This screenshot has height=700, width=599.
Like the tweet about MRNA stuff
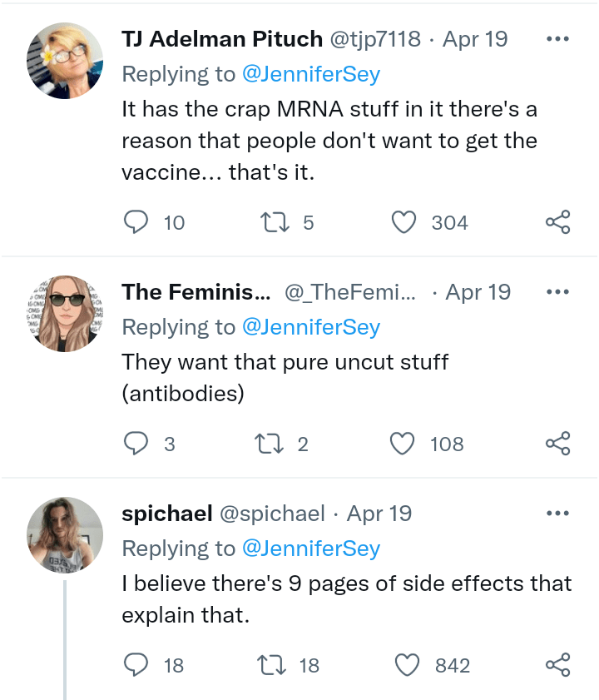pyautogui.click(x=403, y=222)
